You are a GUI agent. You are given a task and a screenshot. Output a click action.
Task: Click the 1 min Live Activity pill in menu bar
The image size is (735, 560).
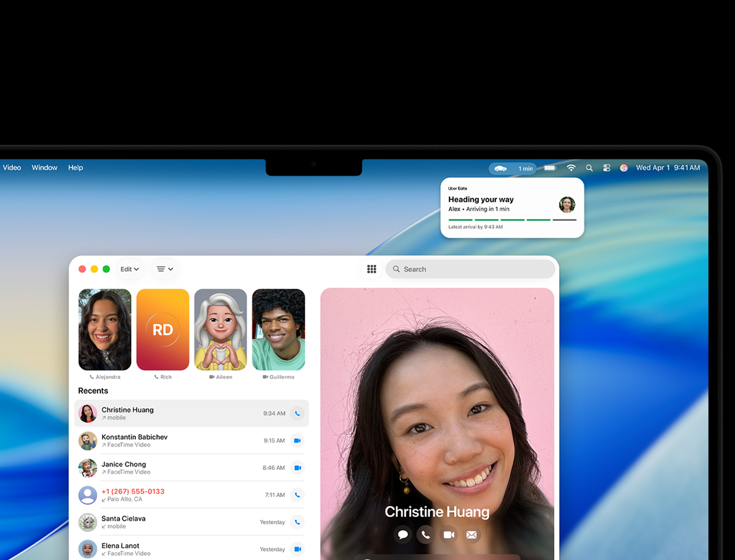click(x=513, y=168)
